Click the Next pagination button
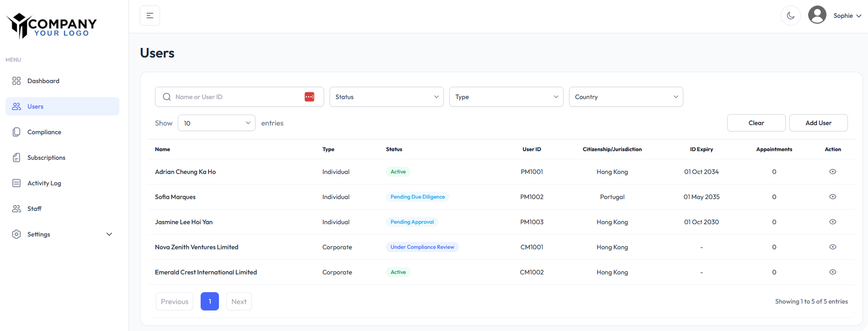 tap(239, 301)
